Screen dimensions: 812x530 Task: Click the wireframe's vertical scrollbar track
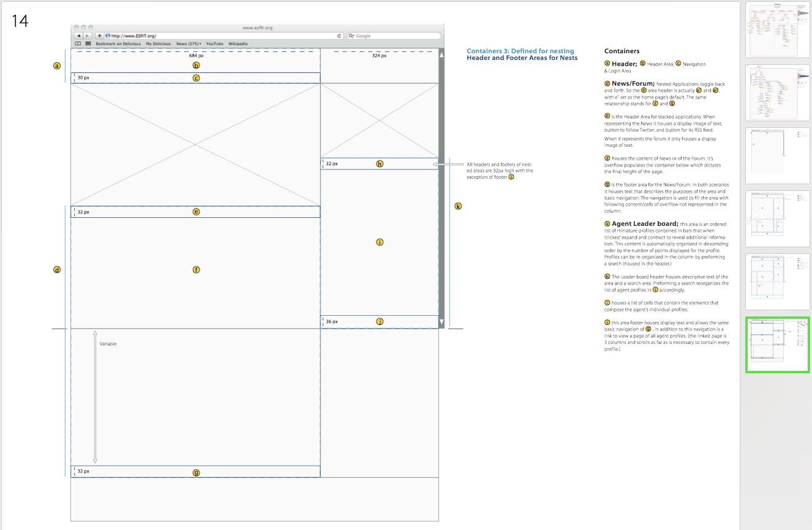pyautogui.click(x=441, y=188)
